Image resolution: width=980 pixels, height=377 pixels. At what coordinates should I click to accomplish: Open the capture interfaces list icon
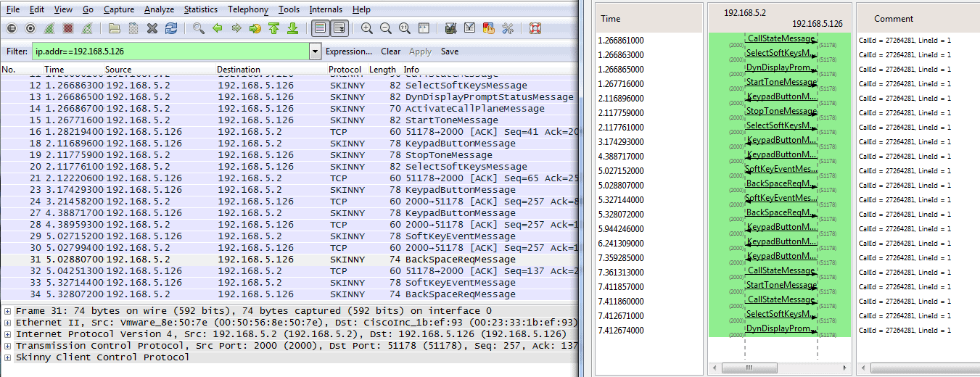pos(12,28)
